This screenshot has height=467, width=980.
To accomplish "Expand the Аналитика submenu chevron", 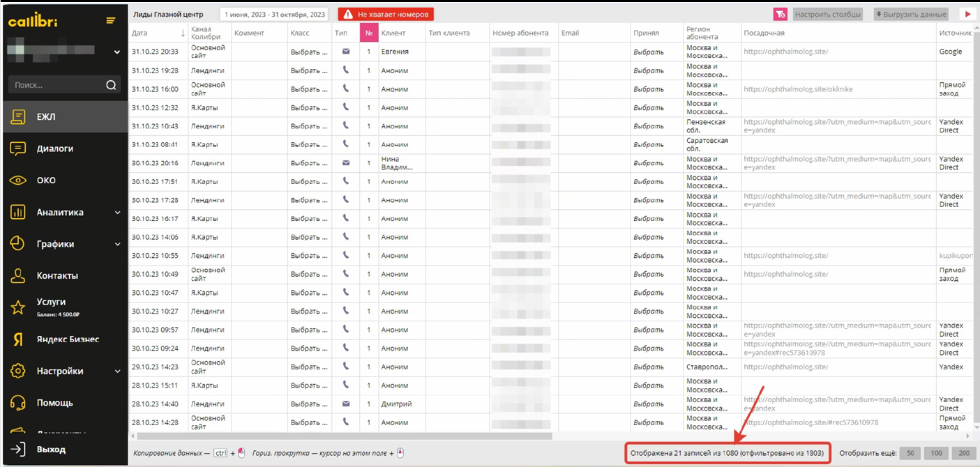I will [117, 213].
